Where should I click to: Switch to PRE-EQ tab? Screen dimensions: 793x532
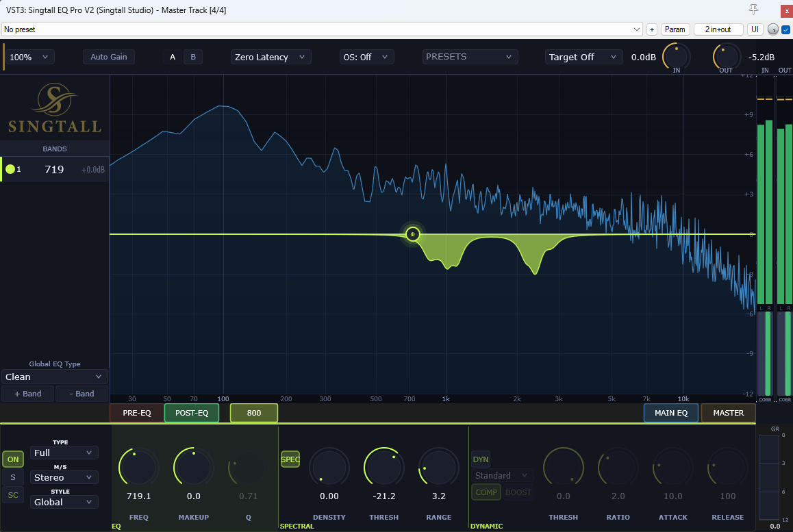(x=137, y=413)
